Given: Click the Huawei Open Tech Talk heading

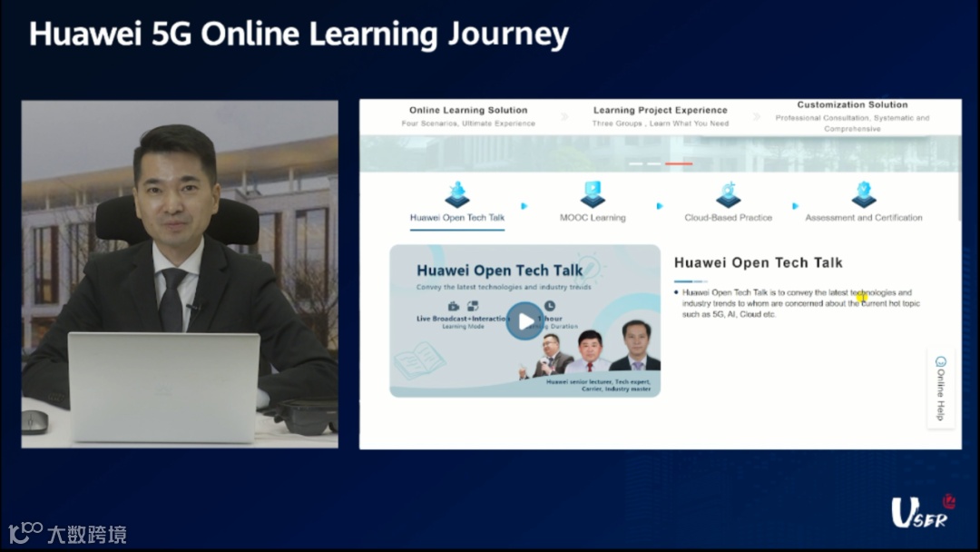Looking at the screenshot, I should point(758,262).
